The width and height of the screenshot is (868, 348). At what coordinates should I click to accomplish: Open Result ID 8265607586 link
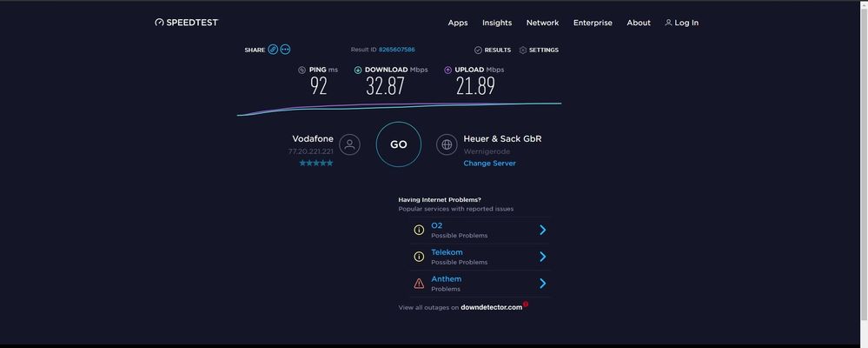[397, 50]
